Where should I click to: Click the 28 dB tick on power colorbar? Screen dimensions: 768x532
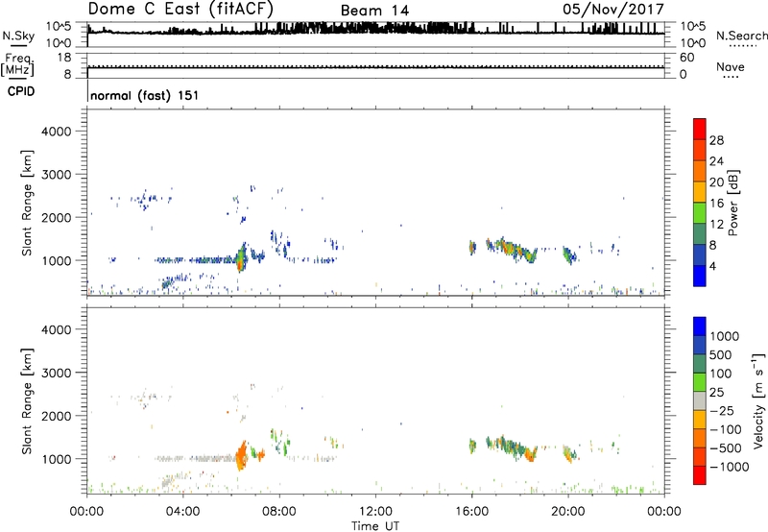pyautogui.click(x=716, y=140)
